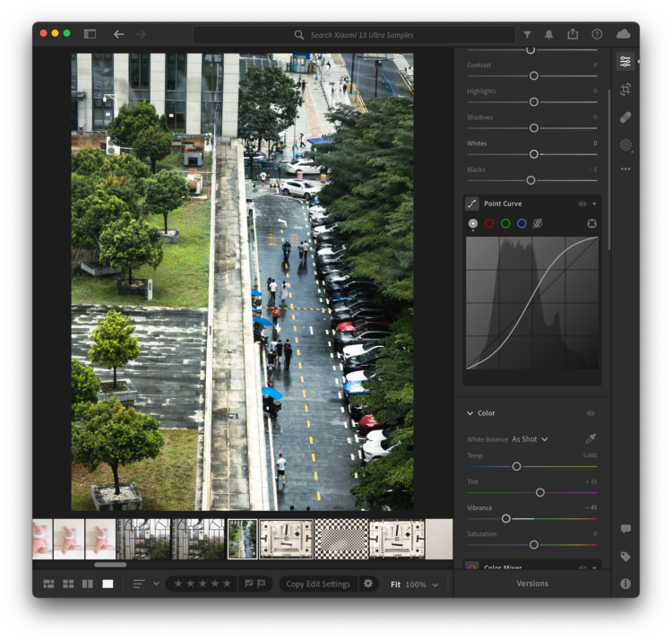Image resolution: width=672 pixels, height=641 pixels.
Task: Toggle the left sidebar panel icon
Action: (90, 34)
